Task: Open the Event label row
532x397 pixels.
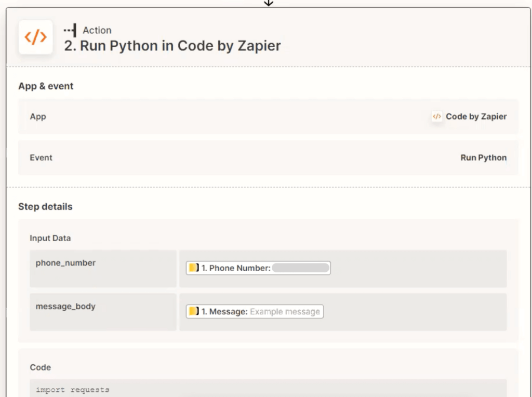Action: tap(41, 158)
